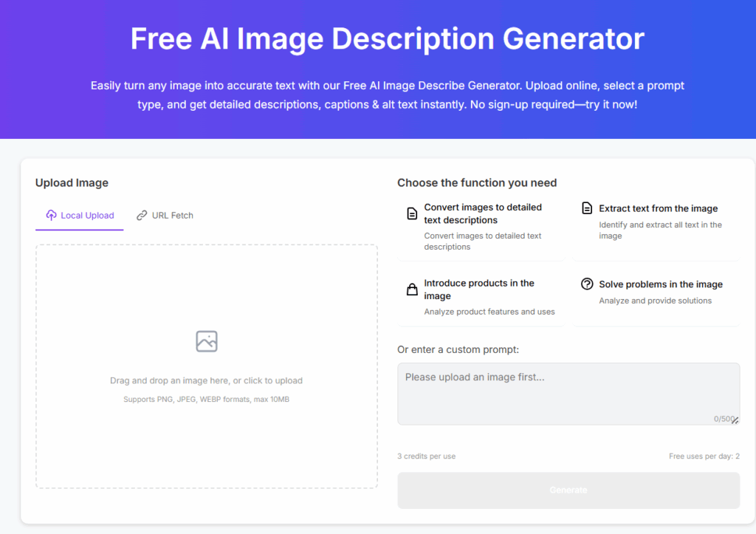Click the document icon for Convert images option
The width and height of the screenshot is (756, 534).
[x=412, y=214]
